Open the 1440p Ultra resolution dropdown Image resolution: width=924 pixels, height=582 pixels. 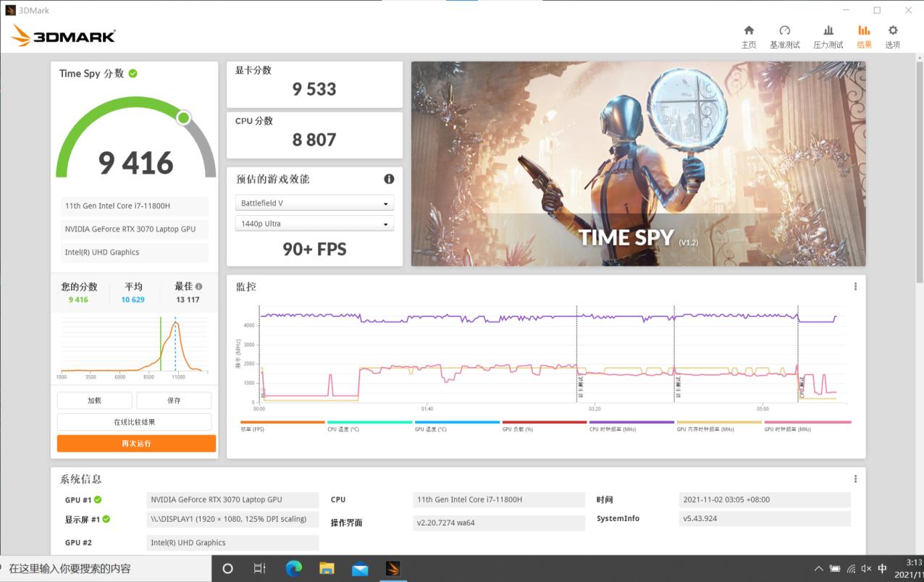pyautogui.click(x=314, y=223)
